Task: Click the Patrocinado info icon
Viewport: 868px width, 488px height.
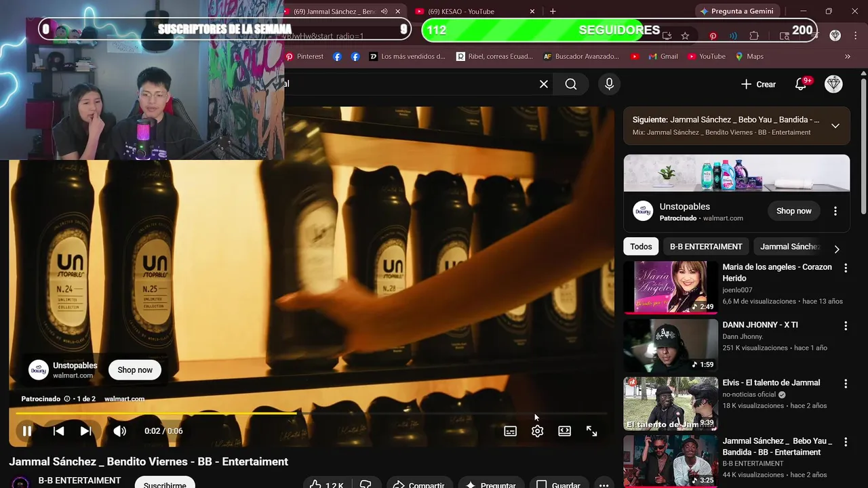Action: point(66,399)
